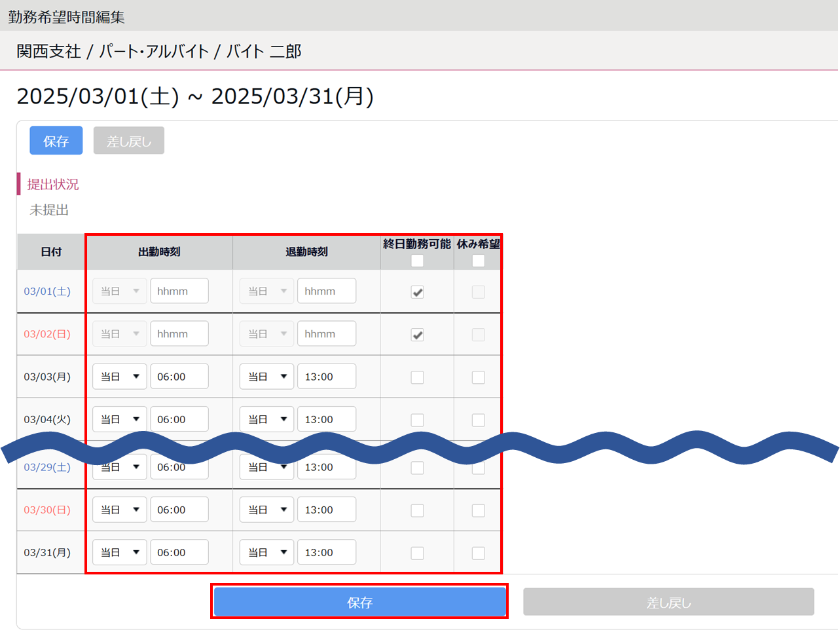The width and height of the screenshot is (840, 636).
Task: Click the 勤務希望時間編集 page title
Action: pyautogui.click(x=66, y=16)
